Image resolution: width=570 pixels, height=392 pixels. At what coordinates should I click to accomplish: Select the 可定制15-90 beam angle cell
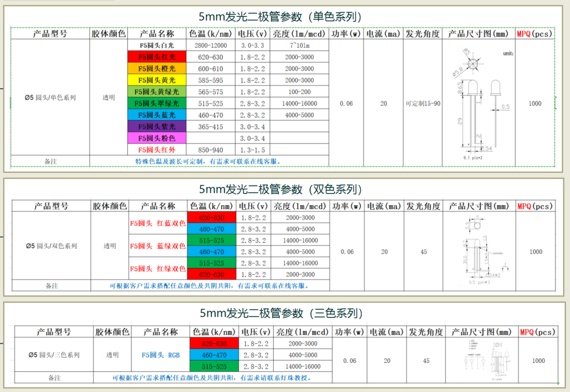coord(423,103)
